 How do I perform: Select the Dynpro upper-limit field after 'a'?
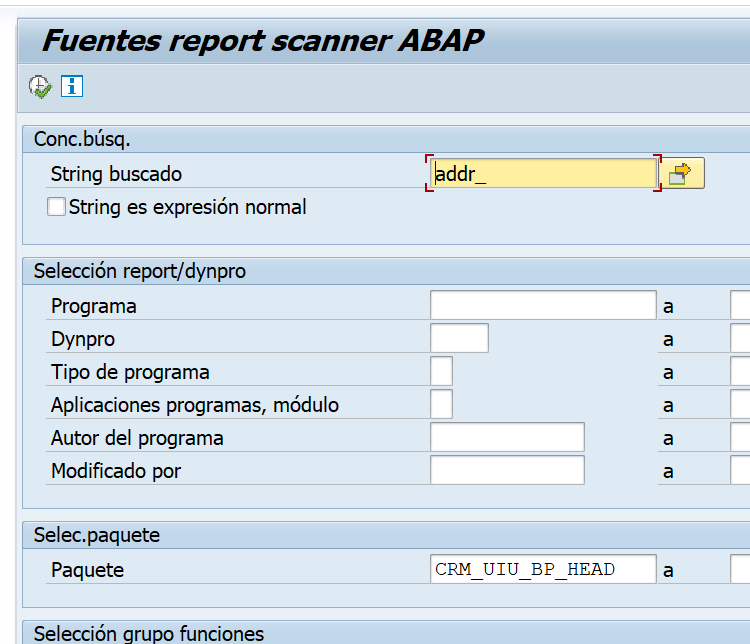740,339
